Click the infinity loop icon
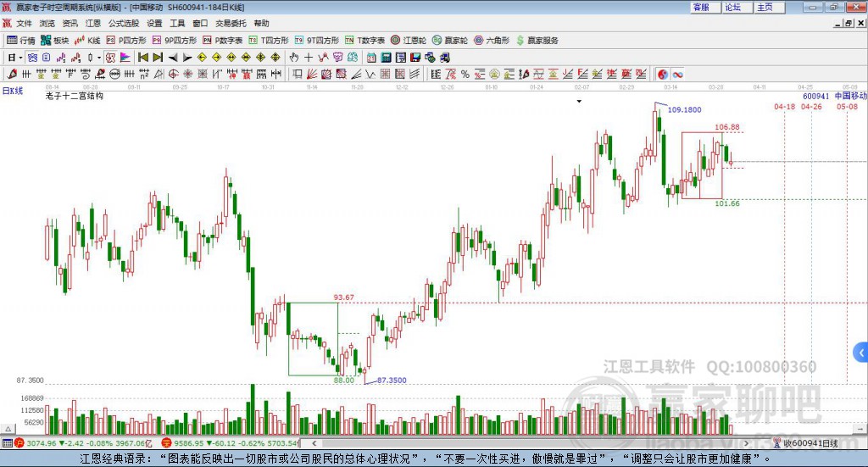The height and width of the screenshot is (467, 868). (677, 74)
